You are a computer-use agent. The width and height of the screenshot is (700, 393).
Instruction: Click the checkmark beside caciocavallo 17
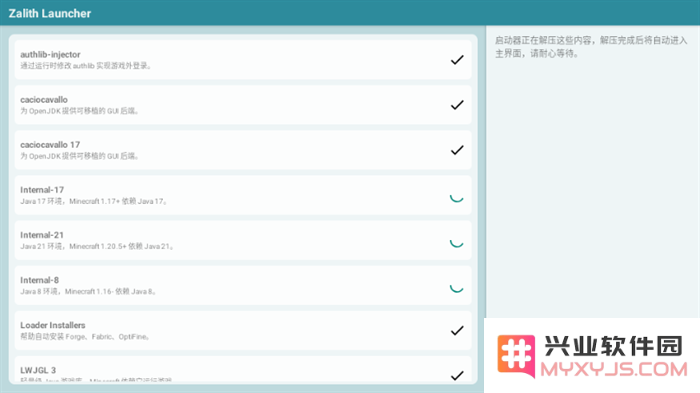(x=457, y=150)
